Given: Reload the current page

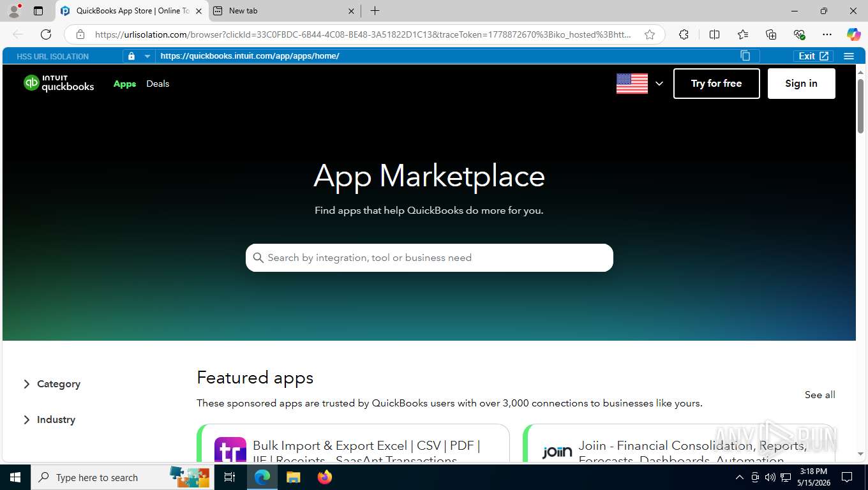Looking at the screenshot, I should [46, 34].
